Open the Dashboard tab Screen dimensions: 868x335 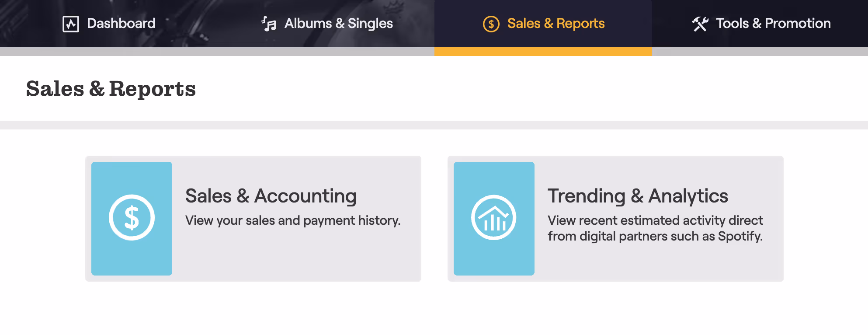(x=109, y=24)
